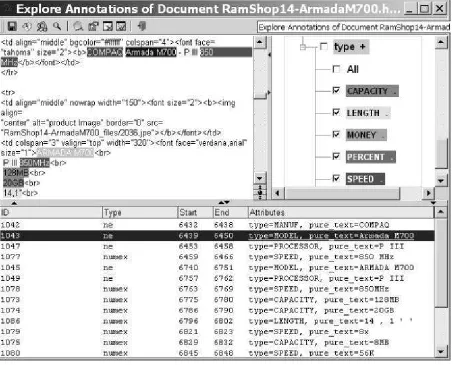This screenshot has height=365, width=453.
Task: Click the up arrow of type tree scrollbar
Action: pos(441,42)
